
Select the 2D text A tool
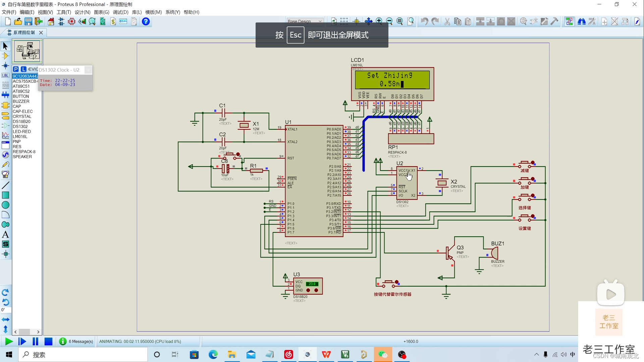[x=5, y=235]
